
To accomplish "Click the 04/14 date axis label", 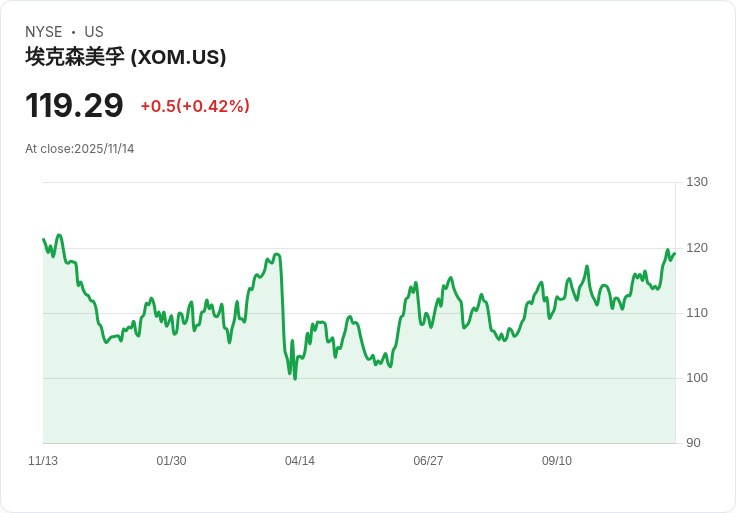I will pyautogui.click(x=300, y=461).
